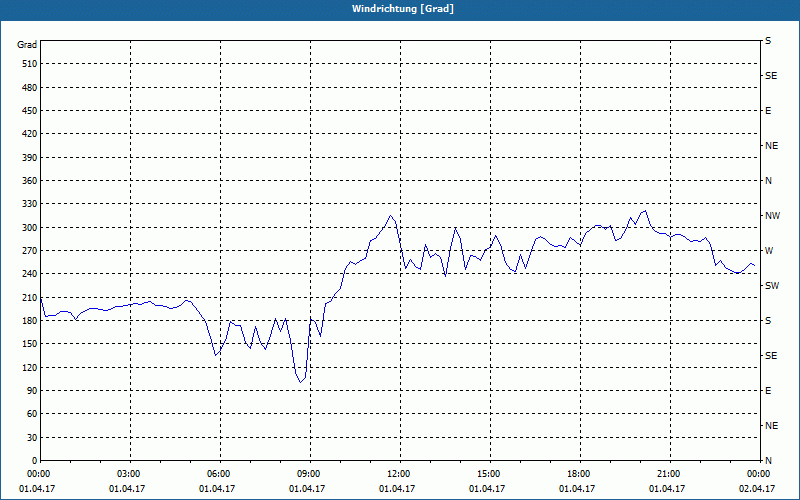
Task: Select the 90 value on the left axis
Action: coord(32,391)
